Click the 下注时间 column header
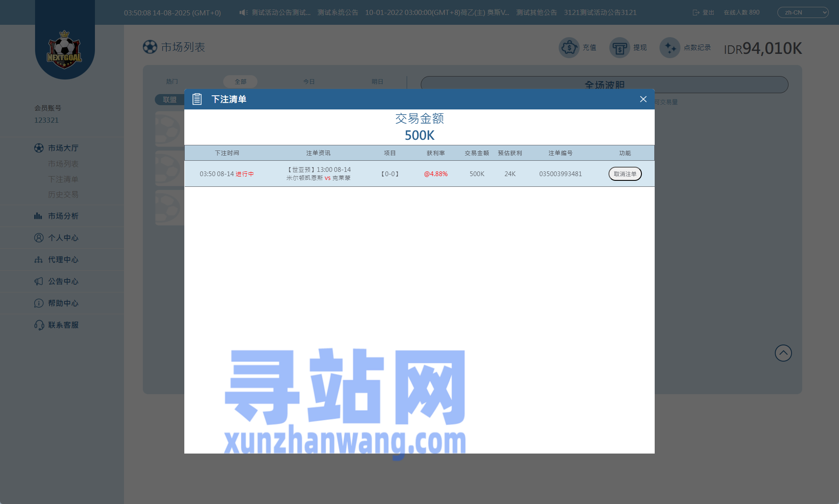The height and width of the screenshot is (504, 839). [227, 153]
